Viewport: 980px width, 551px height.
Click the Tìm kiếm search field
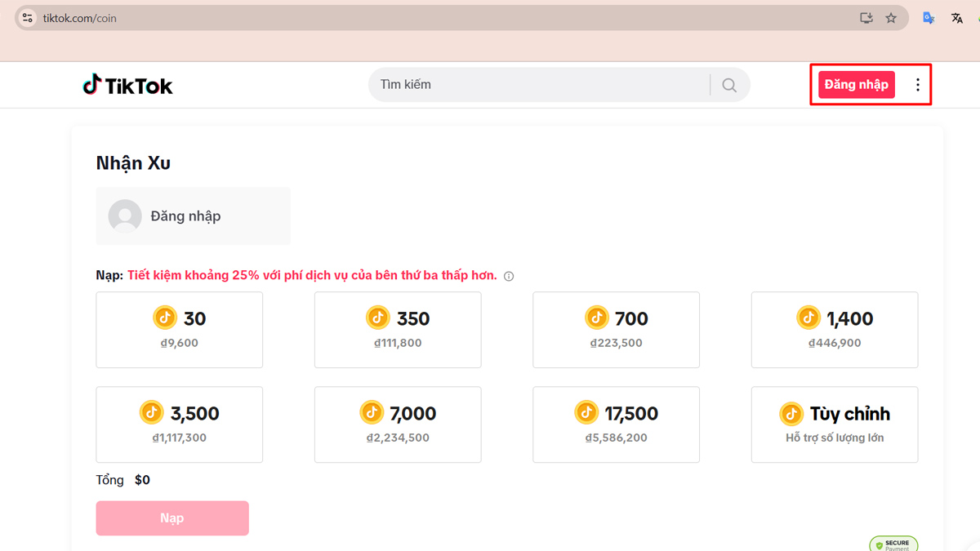(x=539, y=85)
